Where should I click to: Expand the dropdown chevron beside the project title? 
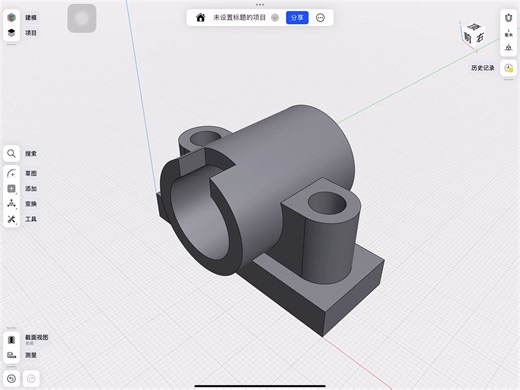[275, 18]
